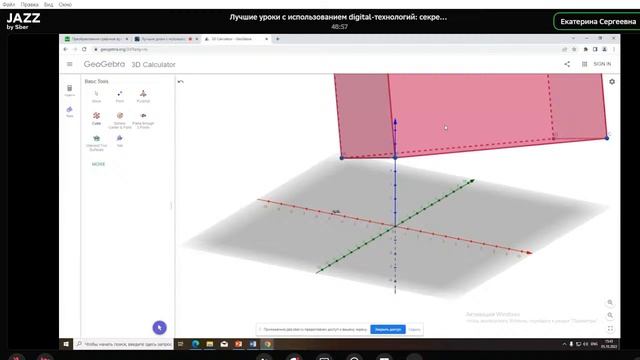Click the SIGN IN link
Viewport: 640px width, 360px height.
click(602, 64)
